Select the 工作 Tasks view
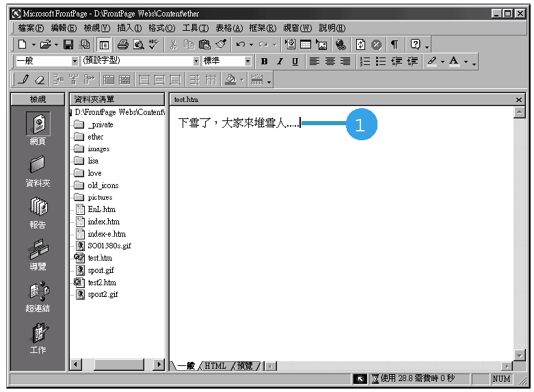 (x=38, y=339)
